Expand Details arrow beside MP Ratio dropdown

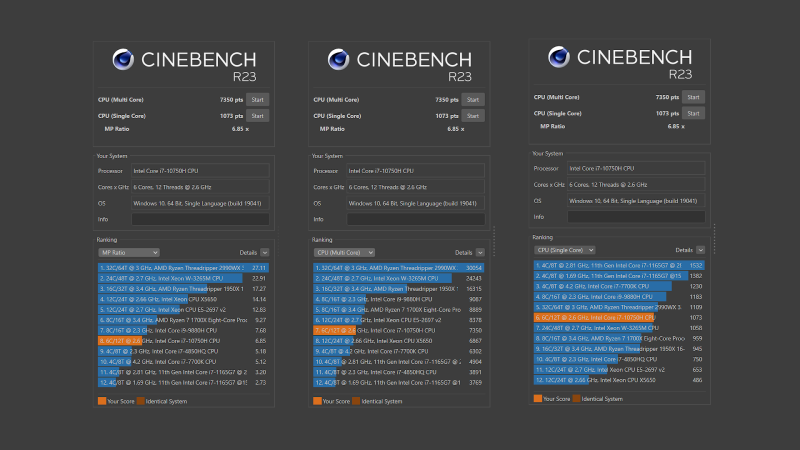pos(265,253)
